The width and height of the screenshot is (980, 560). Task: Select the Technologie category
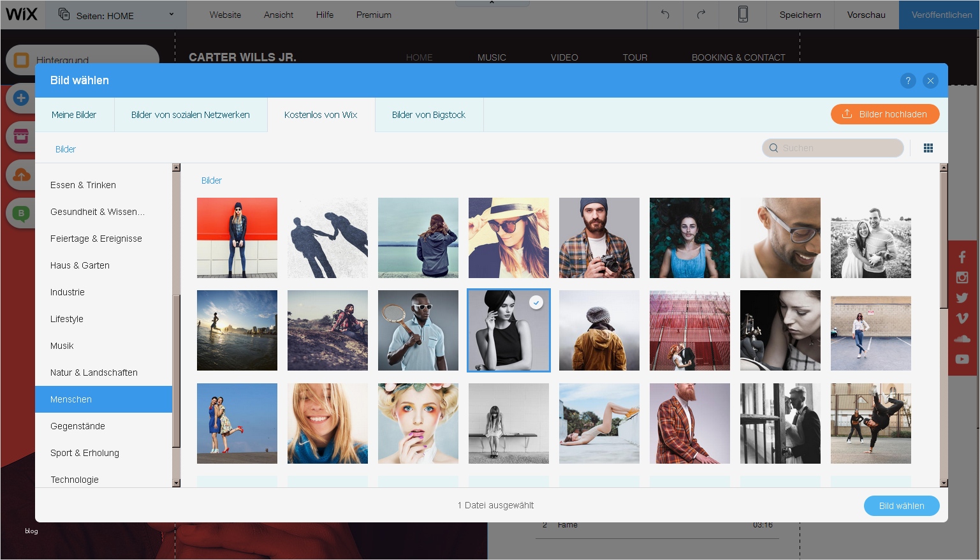(x=104, y=479)
